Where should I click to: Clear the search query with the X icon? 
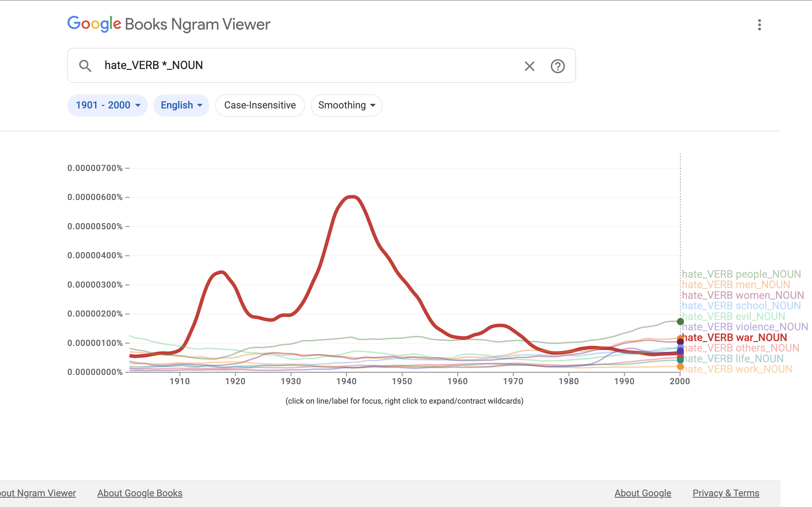coord(529,66)
